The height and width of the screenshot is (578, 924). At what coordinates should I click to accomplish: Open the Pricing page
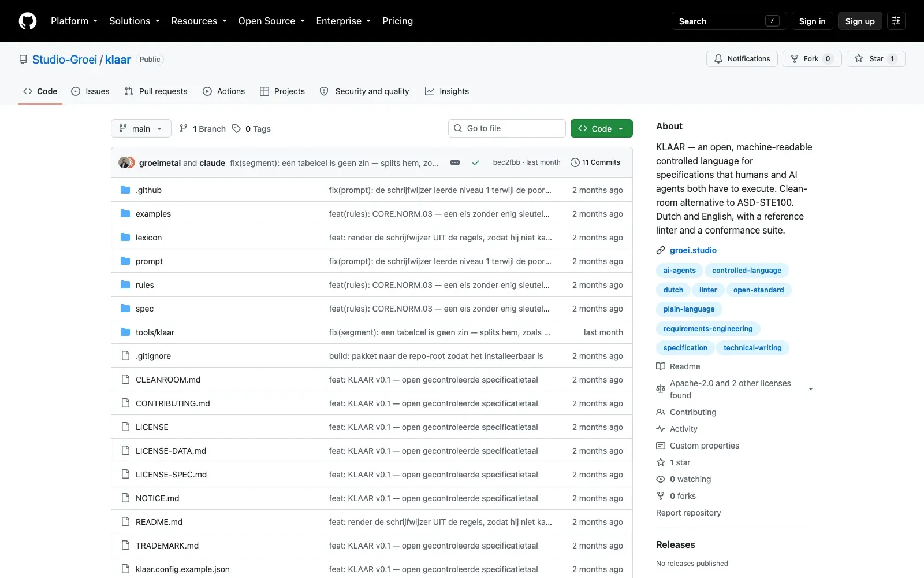pos(397,21)
